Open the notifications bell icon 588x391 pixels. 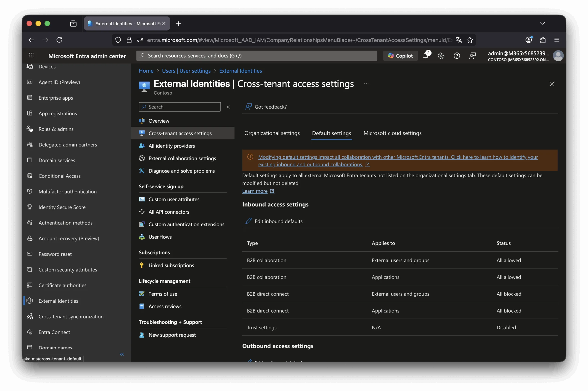pos(426,56)
